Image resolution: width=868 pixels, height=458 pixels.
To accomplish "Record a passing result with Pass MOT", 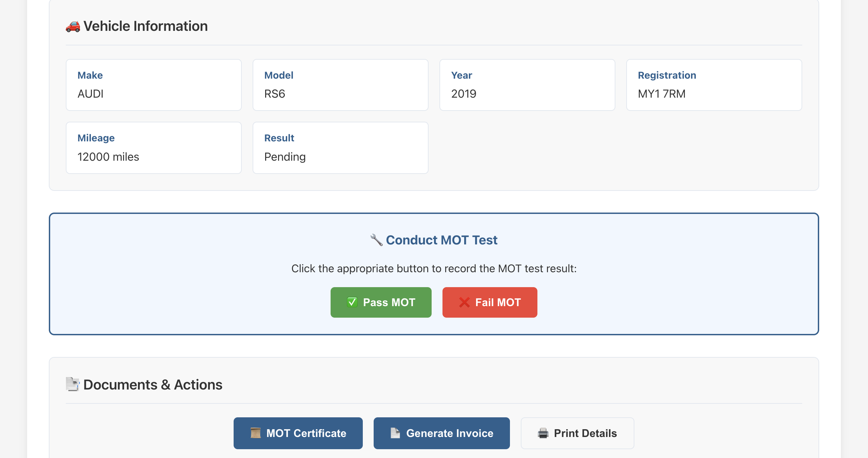I will click(381, 302).
